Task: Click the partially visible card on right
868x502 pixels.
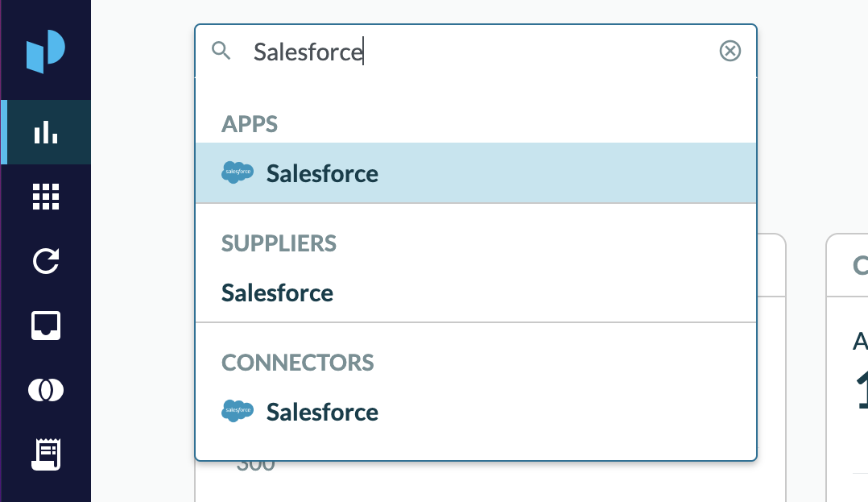Action: 847,363
